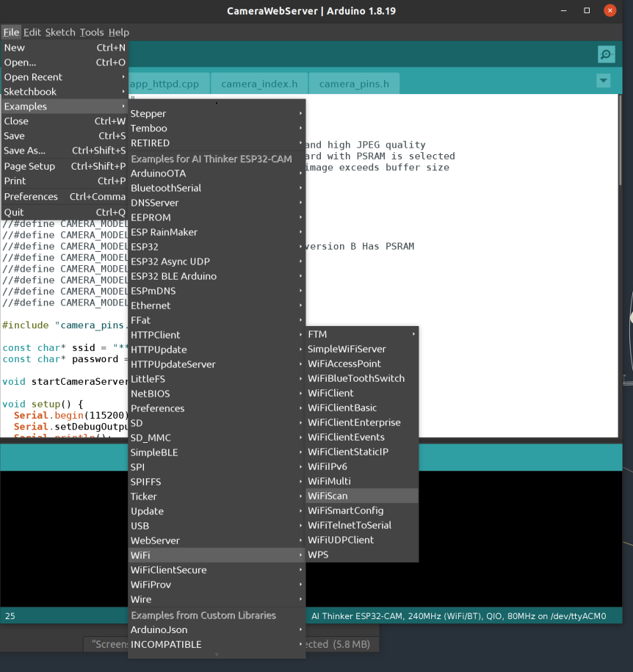Open the camera_pins.h tab

tap(354, 84)
